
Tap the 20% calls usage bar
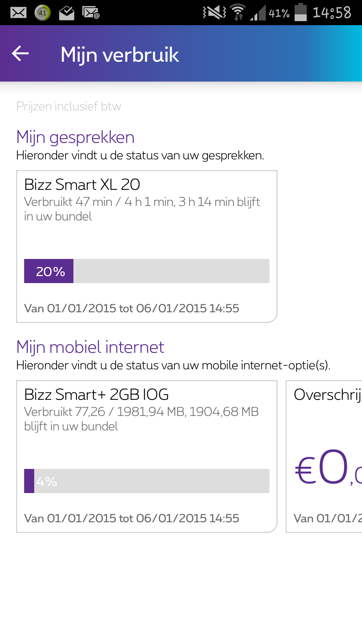point(146,271)
